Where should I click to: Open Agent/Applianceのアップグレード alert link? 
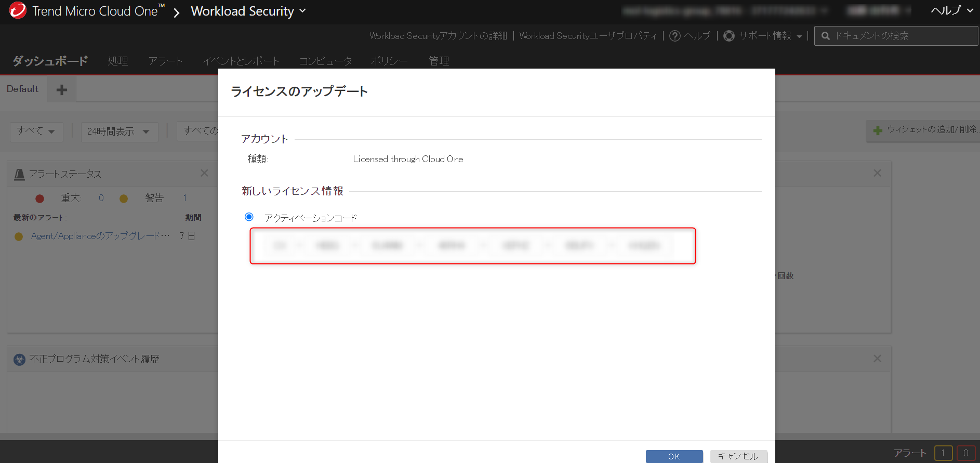[x=100, y=236]
